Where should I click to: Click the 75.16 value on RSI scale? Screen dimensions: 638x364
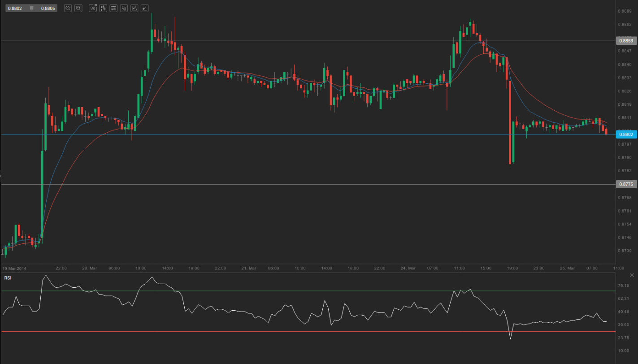(x=624, y=286)
